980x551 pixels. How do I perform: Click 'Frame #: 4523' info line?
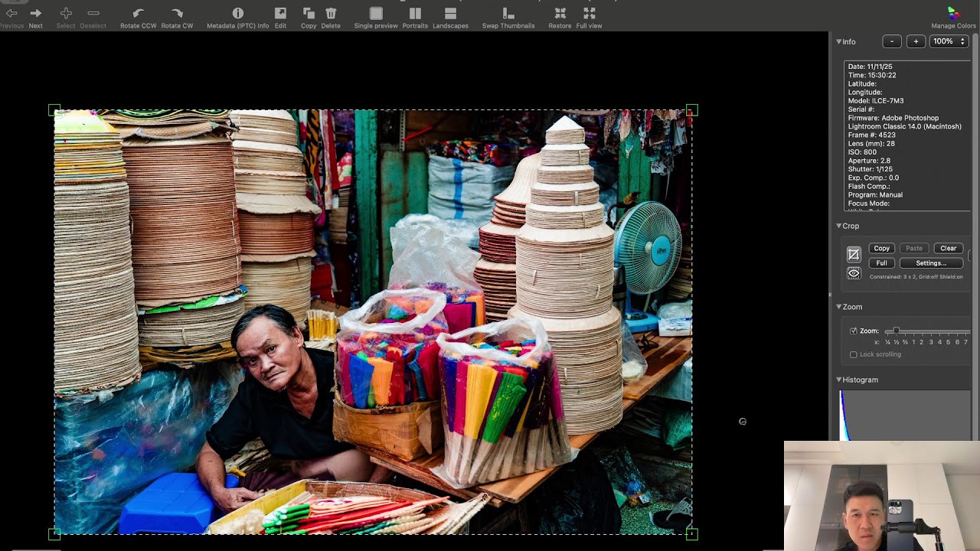pyautogui.click(x=871, y=135)
